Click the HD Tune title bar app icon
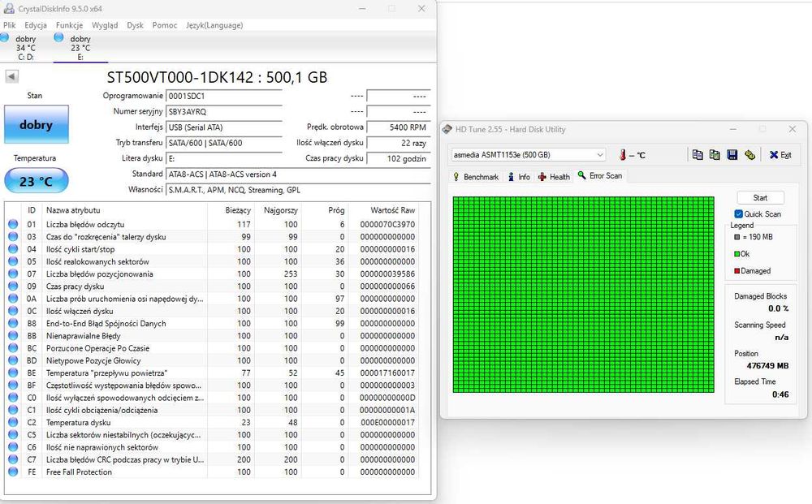Viewport: 812px width, 504px height. tap(447, 129)
